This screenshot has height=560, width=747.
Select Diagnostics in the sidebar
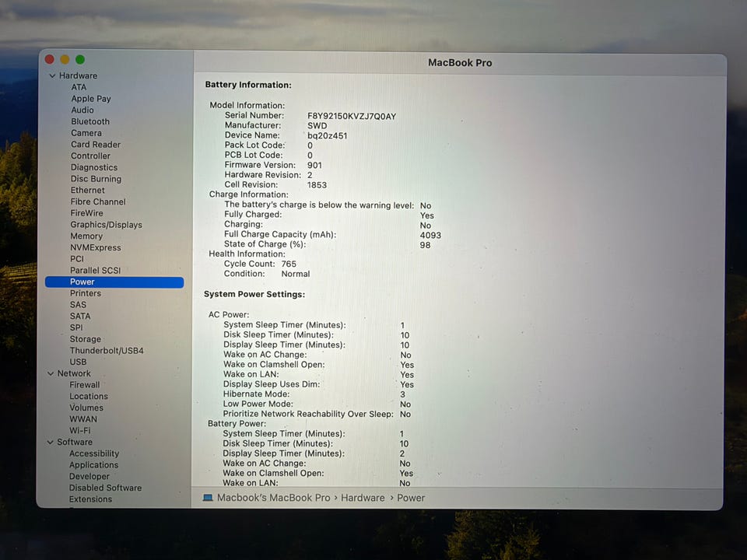[94, 167]
